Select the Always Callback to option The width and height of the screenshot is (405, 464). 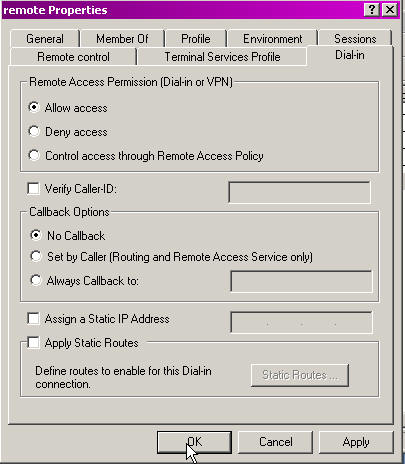point(36,280)
